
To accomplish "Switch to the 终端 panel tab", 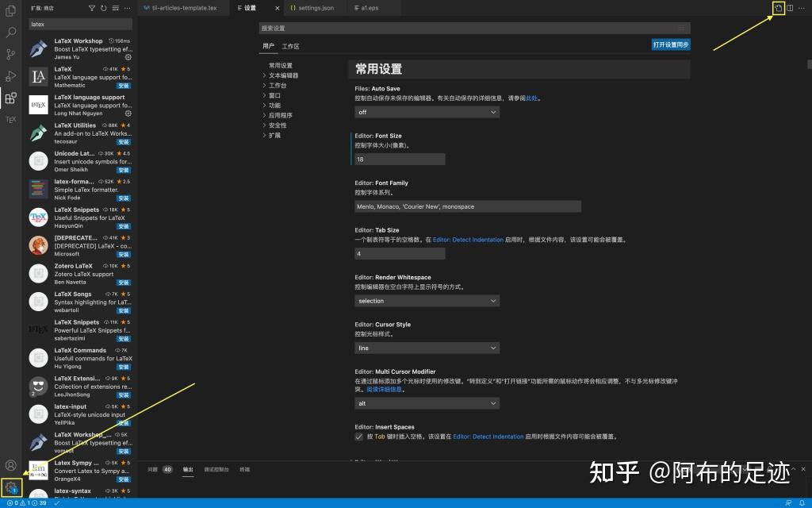I will tap(244, 469).
